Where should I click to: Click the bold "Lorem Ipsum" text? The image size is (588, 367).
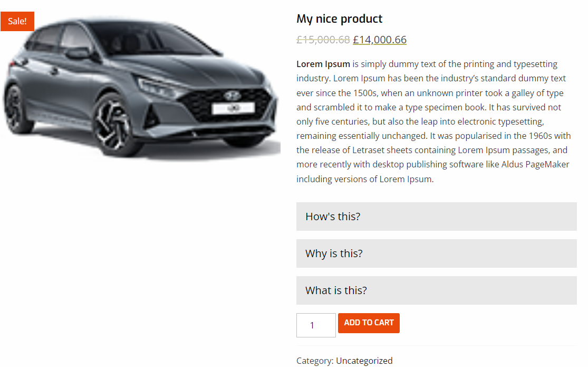[323, 64]
